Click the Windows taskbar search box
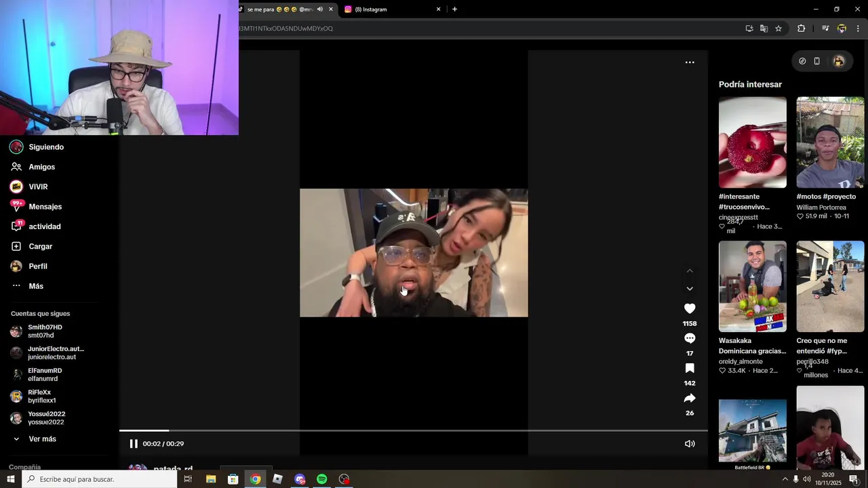This screenshot has height=488, width=868. tap(100, 479)
